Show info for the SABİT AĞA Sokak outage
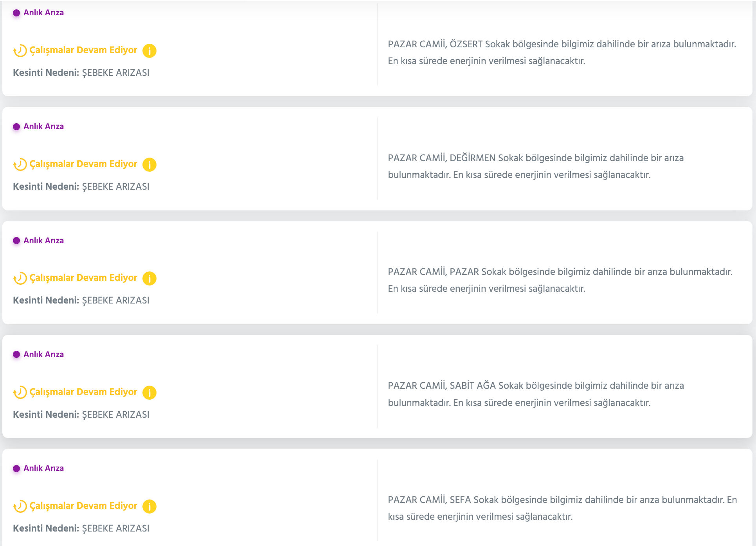 [149, 392]
